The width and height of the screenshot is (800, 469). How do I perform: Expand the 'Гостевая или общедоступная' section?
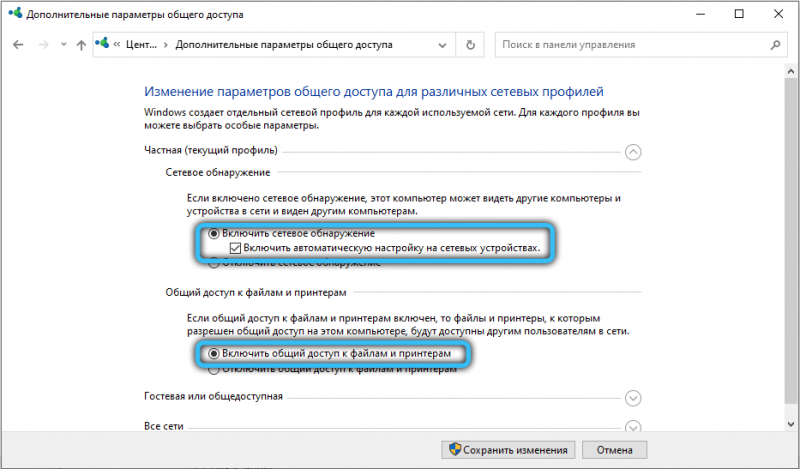(x=633, y=398)
